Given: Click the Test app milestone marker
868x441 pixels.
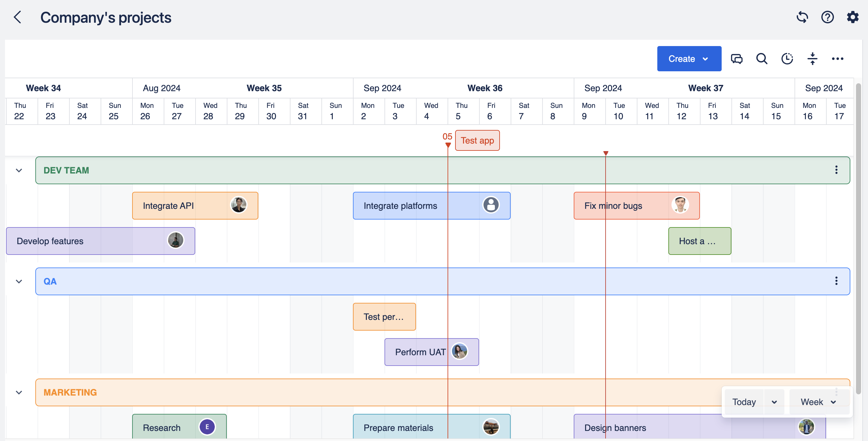Looking at the screenshot, I should coord(477,140).
